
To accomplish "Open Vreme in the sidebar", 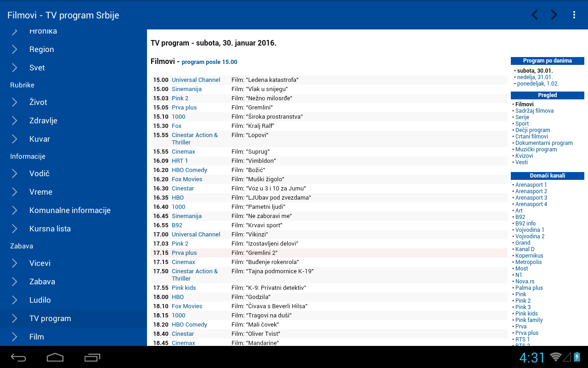I will 73,192.
